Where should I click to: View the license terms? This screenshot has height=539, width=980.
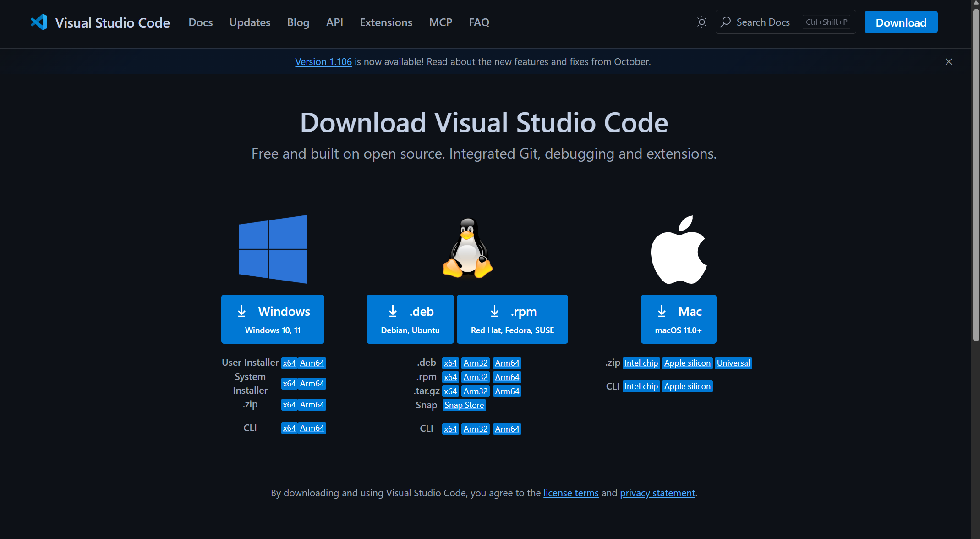point(571,493)
